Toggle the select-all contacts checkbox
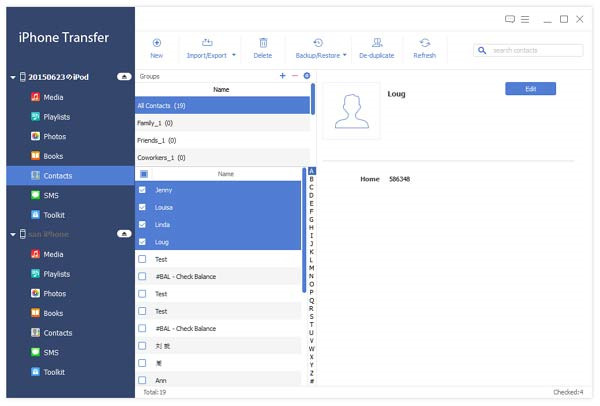Viewport: 600px width, 406px height. (x=143, y=173)
